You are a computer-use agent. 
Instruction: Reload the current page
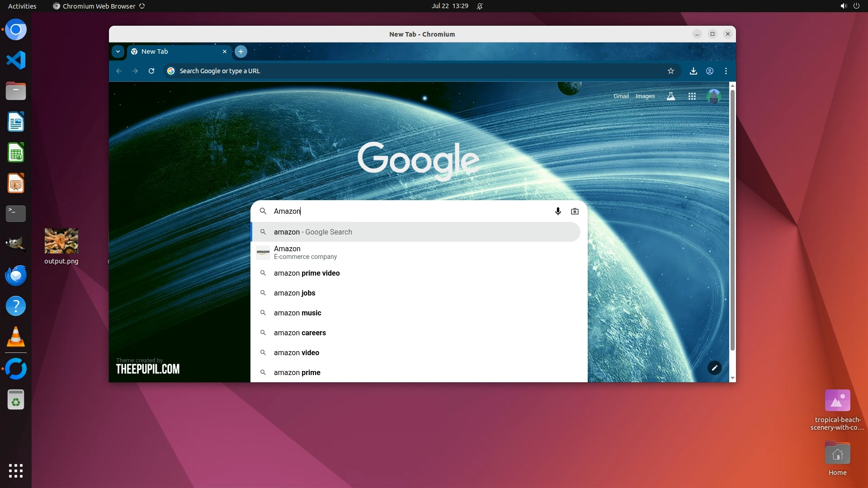point(151,71)
